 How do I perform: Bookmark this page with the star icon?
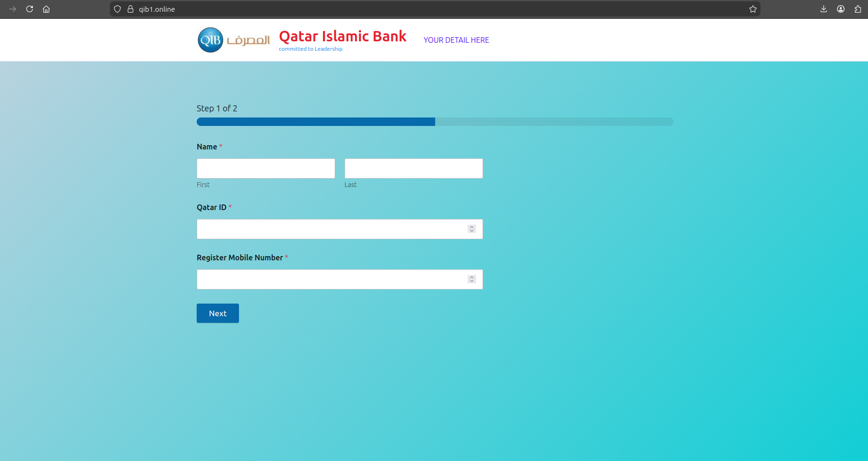(x=753, y=9)
